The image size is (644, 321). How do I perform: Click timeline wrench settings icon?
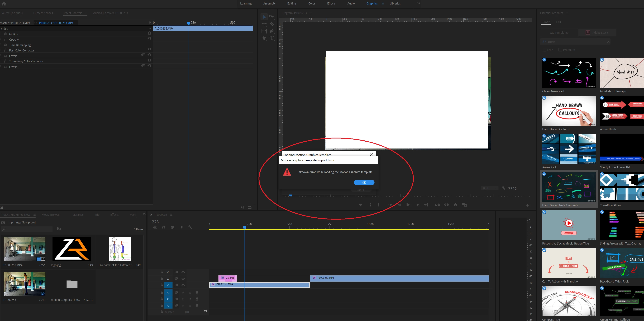coord(190,227)
